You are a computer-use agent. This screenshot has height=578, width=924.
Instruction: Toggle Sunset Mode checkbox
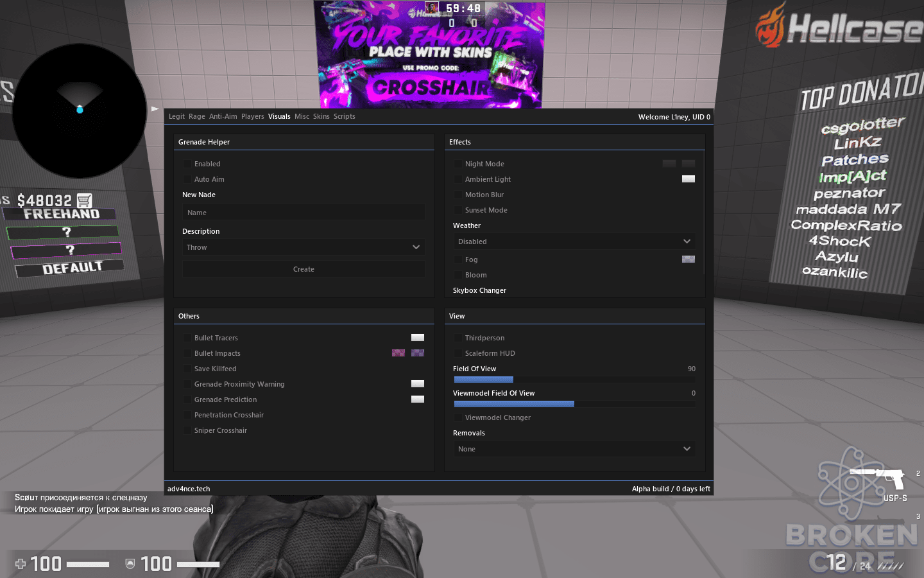(458, 210)
